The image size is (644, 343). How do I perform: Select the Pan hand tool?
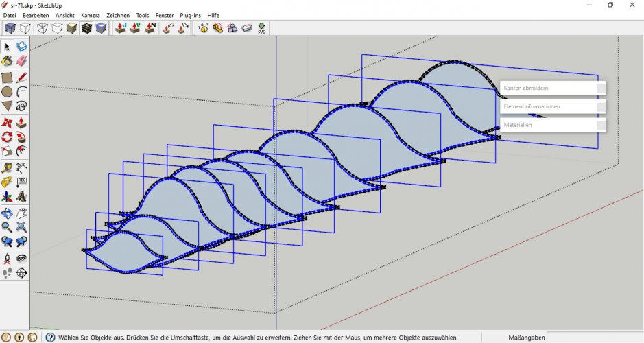click(22, 213)
